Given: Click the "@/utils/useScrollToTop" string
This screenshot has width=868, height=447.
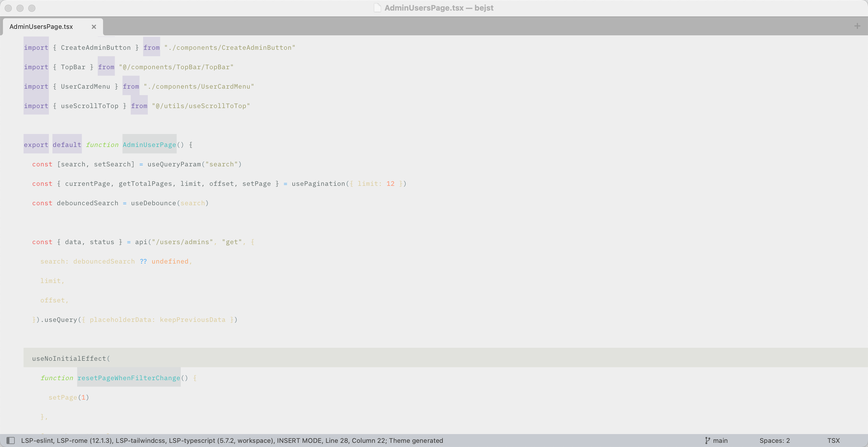Looking at the screenshot, I should pyautogui.click(x=201, y=106).
